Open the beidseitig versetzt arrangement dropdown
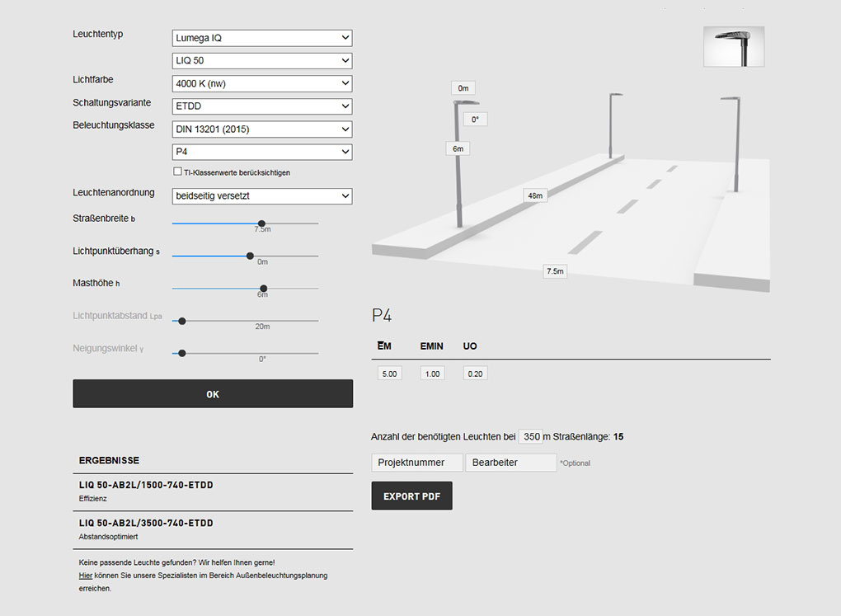The width and height of the screenshot is (841, 616). 262,196
